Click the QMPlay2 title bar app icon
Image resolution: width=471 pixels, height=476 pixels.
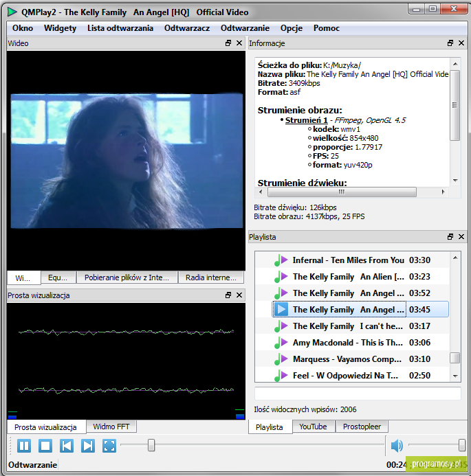(x=12, y=12)
